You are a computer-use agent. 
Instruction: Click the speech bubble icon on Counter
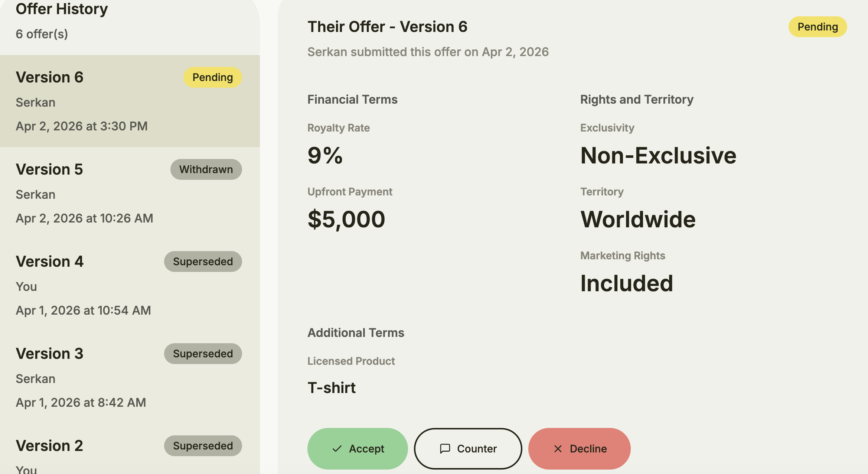(445, 449)
